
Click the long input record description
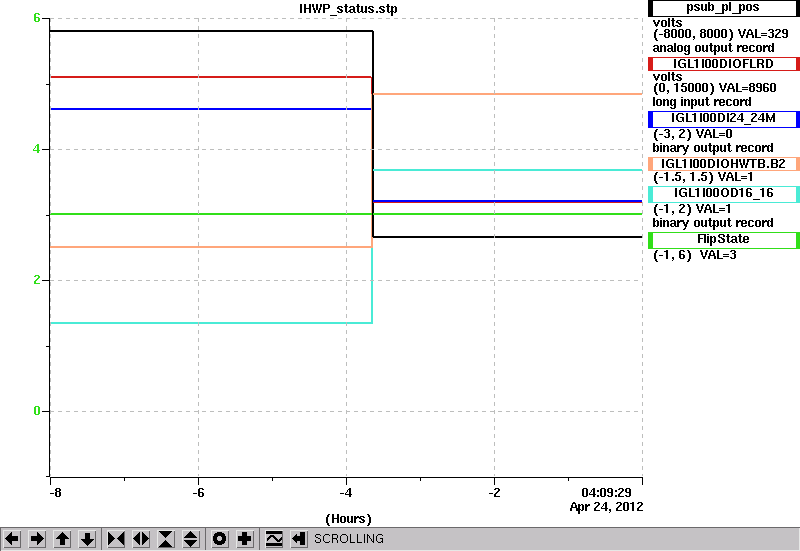(x=702, y=102)
